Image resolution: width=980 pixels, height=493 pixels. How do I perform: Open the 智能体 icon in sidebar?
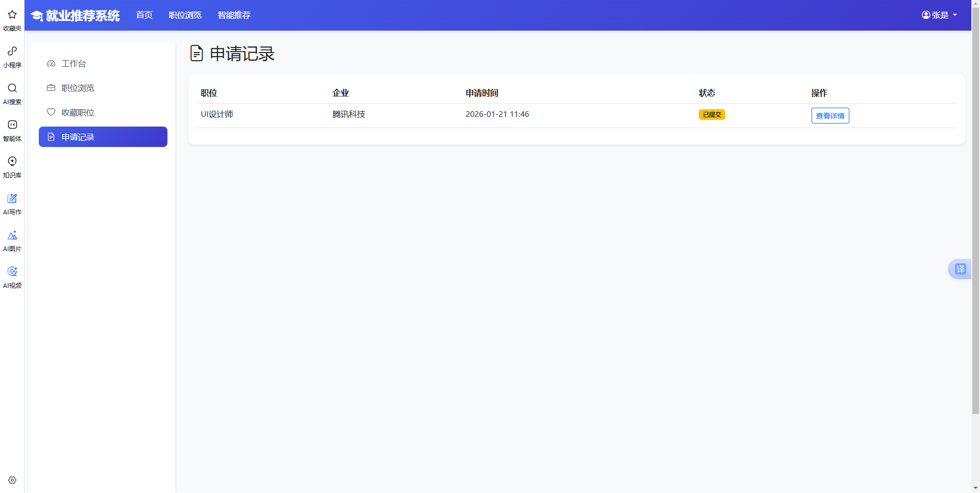(12, 125)
